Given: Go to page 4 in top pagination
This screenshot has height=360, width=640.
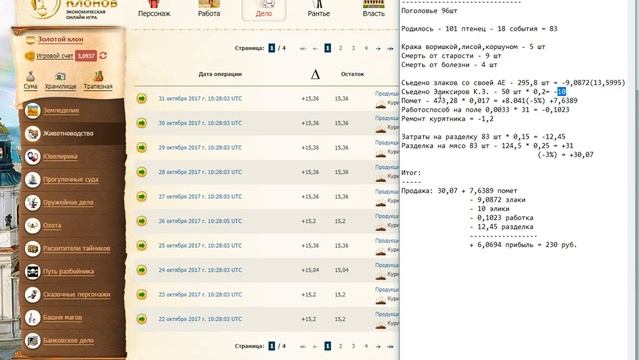Looking at the screenshot, I should click(x=366, y=48).
